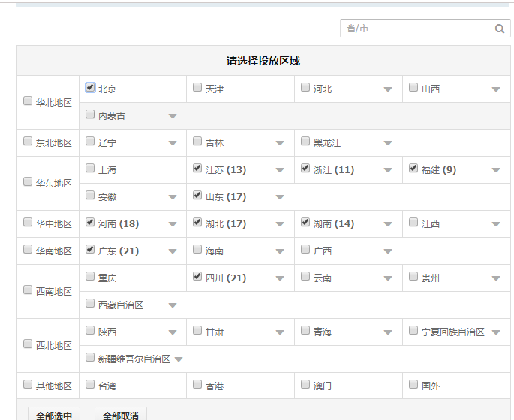Screen dimensions: 514x420
Task: Expand the 山西 city dropdown arrow
Action: click(x=496, y=89)
